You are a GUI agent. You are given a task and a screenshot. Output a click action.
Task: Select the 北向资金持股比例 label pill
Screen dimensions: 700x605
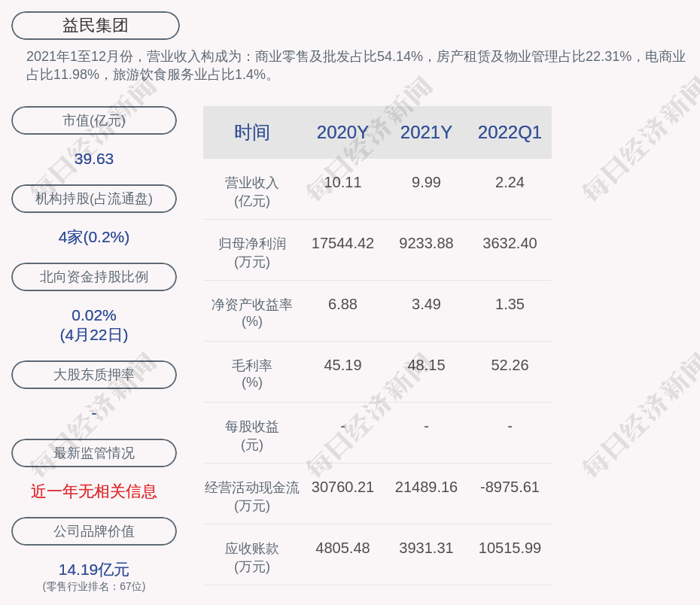pyautogui.click(x=94, y=277)
